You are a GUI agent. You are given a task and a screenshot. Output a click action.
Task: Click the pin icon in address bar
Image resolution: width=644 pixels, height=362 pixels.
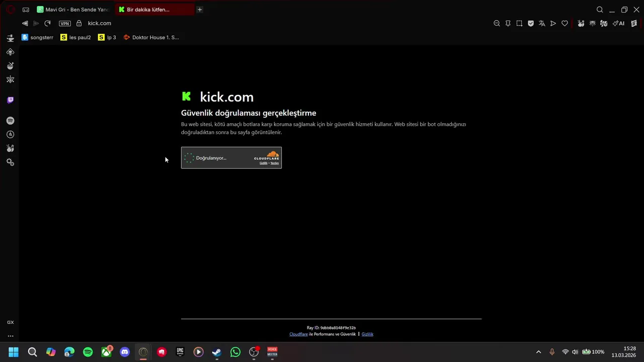[508, 23]
